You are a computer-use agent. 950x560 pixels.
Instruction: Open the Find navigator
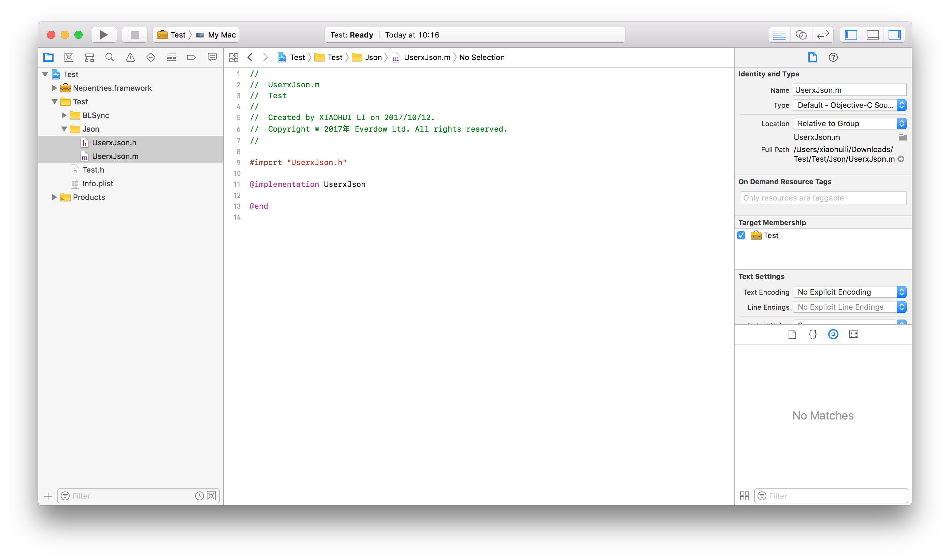coord(110,57)
